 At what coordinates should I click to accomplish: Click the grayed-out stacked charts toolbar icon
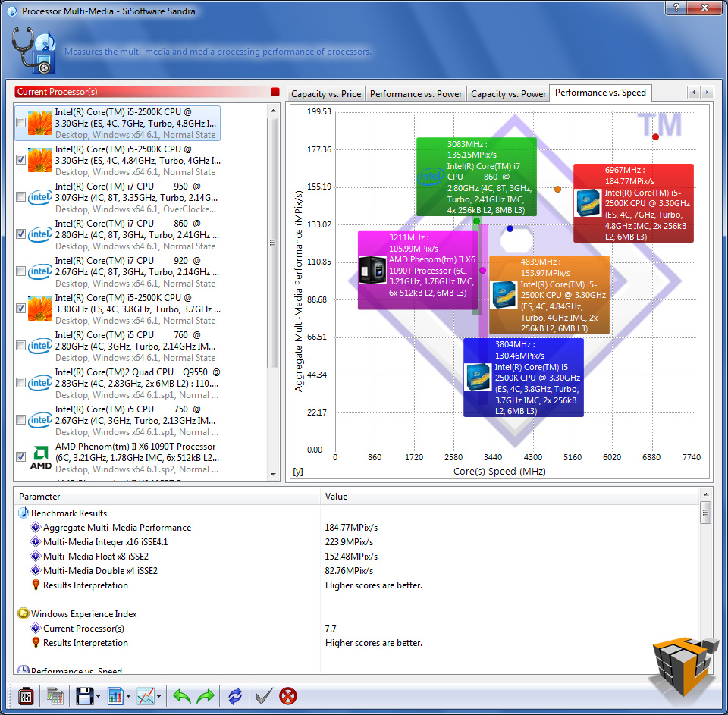(55, 696)
